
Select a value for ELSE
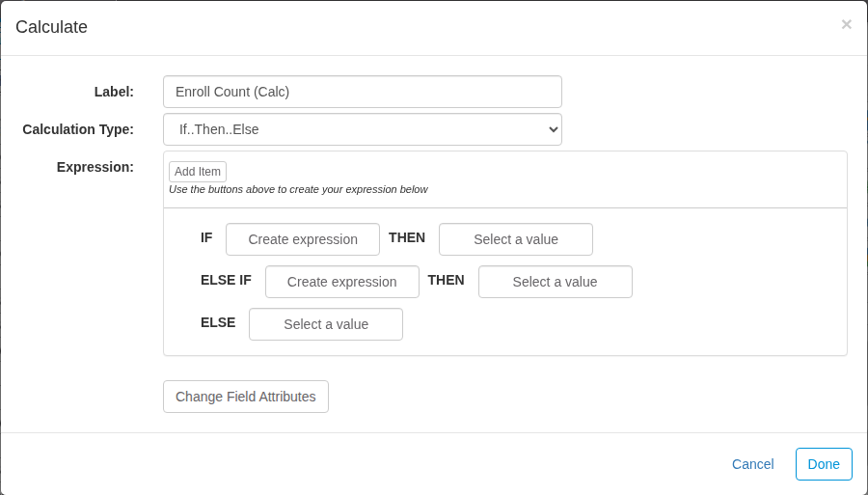click(x=326, y=324)
